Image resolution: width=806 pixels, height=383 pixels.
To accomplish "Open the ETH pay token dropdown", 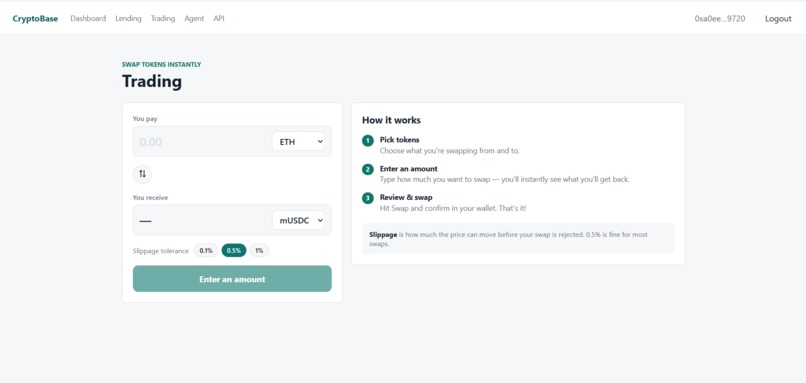I will pyautogui.click(x=298, y=141).
